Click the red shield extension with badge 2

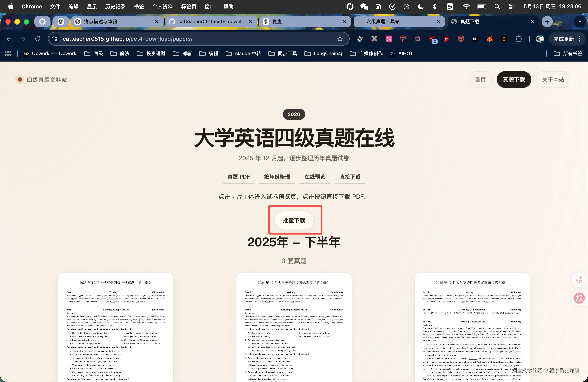[x=433, y=39]
